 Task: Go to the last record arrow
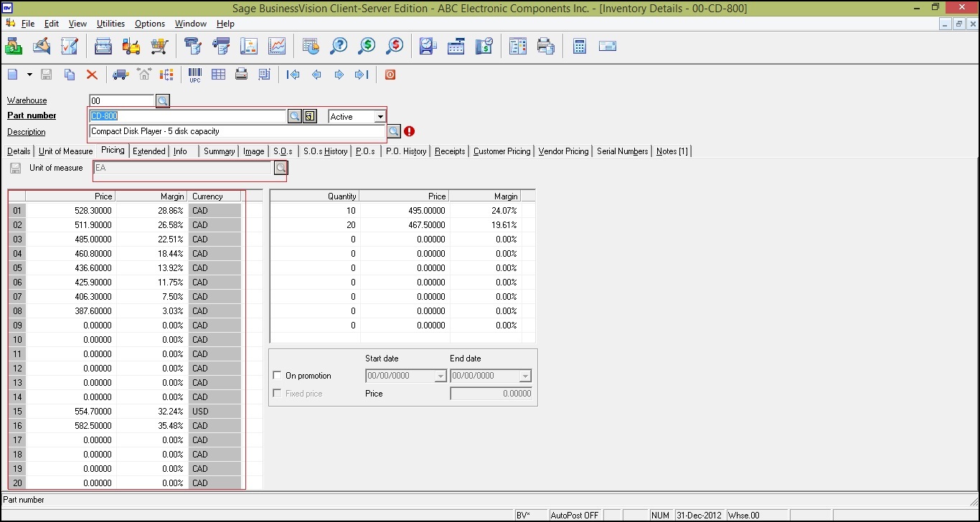(362, 75)
